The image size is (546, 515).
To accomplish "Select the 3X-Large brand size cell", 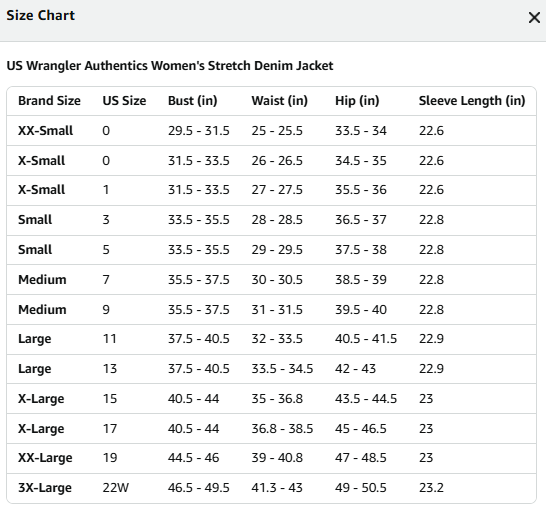I will pos(45,488).
